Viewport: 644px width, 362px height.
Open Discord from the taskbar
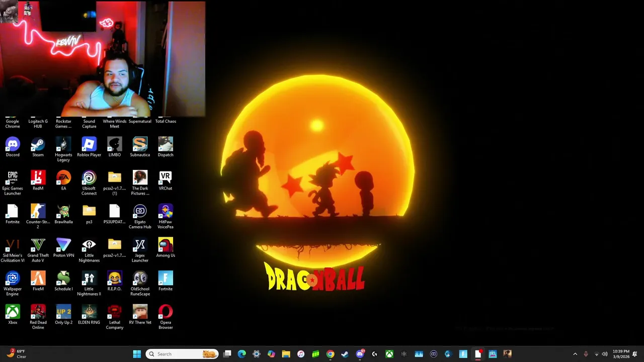click(360, 354)
